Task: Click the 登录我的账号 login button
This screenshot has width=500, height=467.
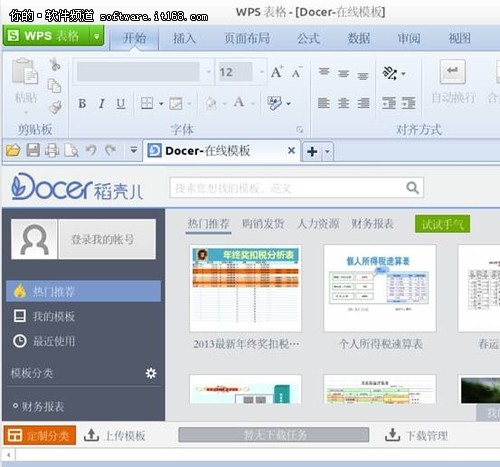Action: click(107, 239)
